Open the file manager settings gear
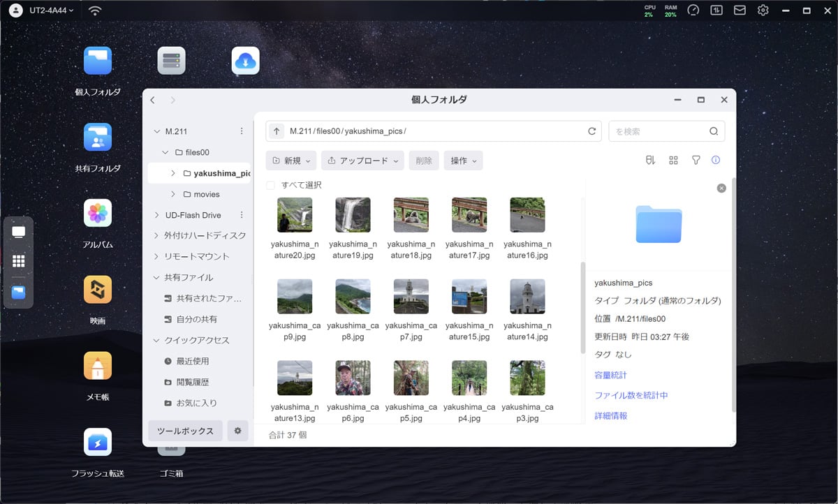 pos(237,431)
